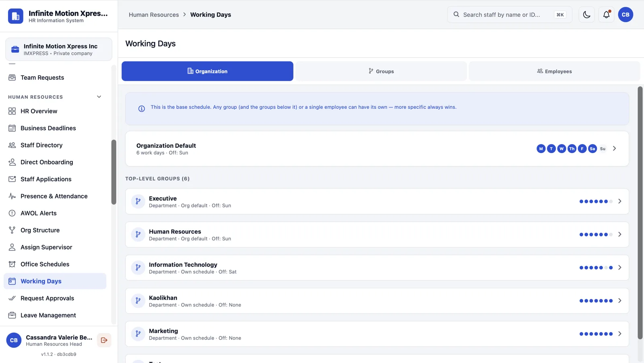Screen dimensions: 644x363
Task: Collapse the Human Resources sidebar section
Action: click(99, 97)
